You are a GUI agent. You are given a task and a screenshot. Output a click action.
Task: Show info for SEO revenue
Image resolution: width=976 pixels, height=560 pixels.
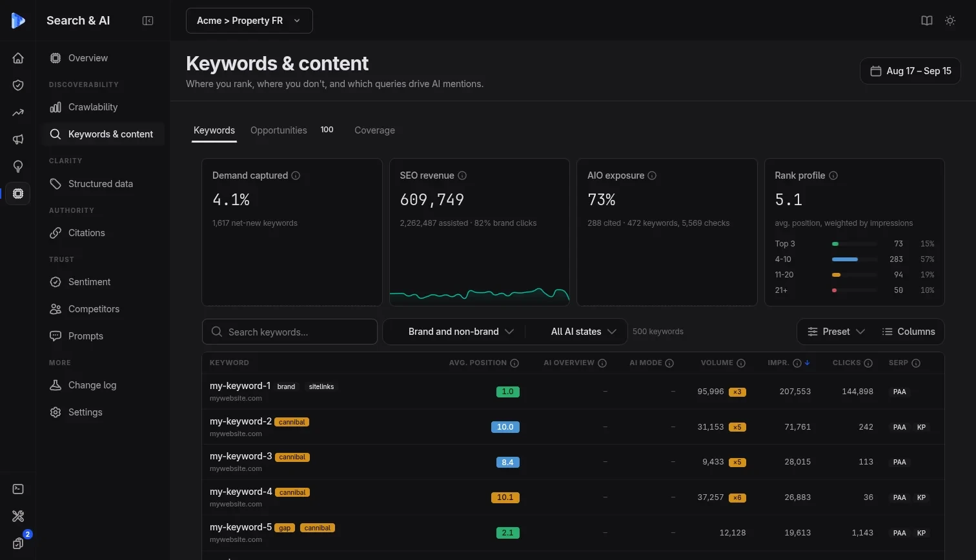[x=462, y=175]
